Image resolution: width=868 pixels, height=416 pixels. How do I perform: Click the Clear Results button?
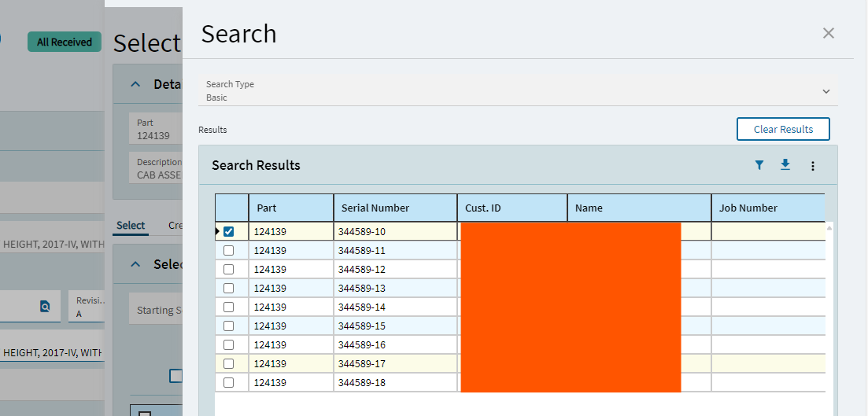point(782,129)
